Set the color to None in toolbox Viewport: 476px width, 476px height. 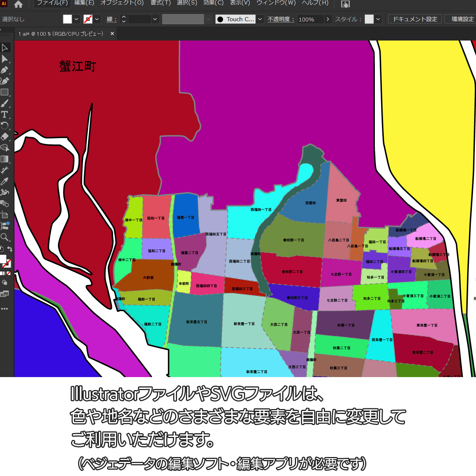[9, 273]
